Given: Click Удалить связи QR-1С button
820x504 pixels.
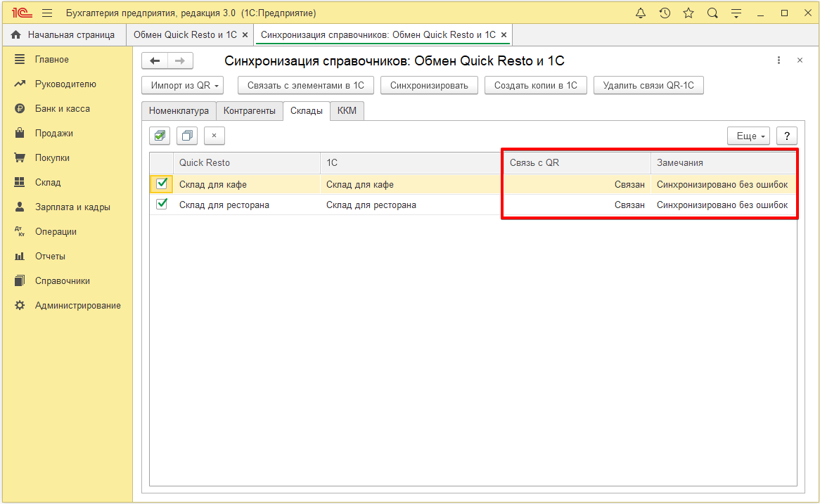Looking at the screenshot, I should [x=648, y=85].
